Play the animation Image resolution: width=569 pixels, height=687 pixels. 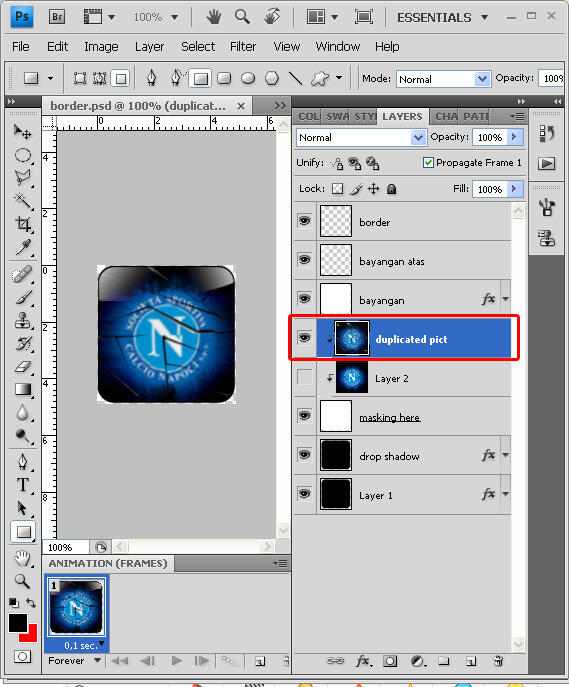click(177, 660)
